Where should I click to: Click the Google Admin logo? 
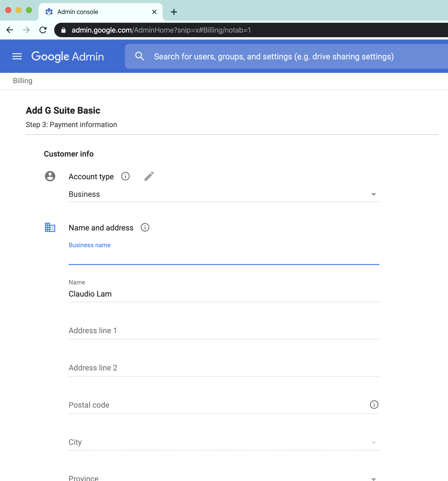coord(68,56)
